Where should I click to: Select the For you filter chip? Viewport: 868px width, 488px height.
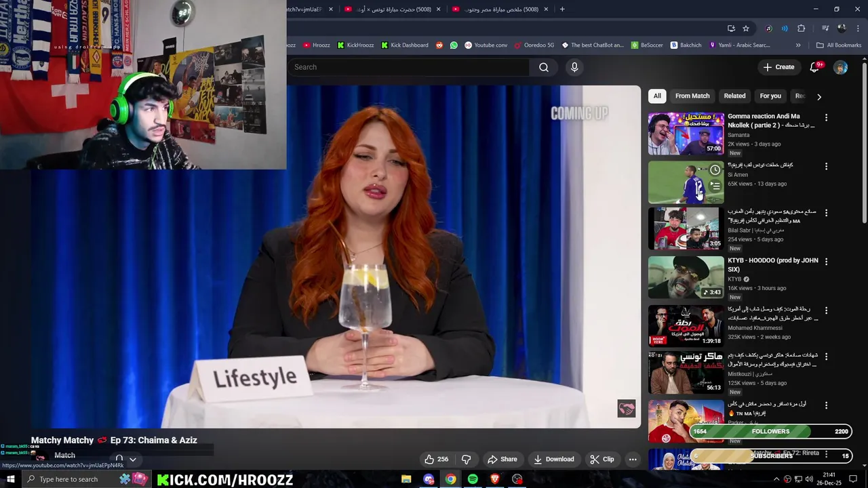click(770, 96)
